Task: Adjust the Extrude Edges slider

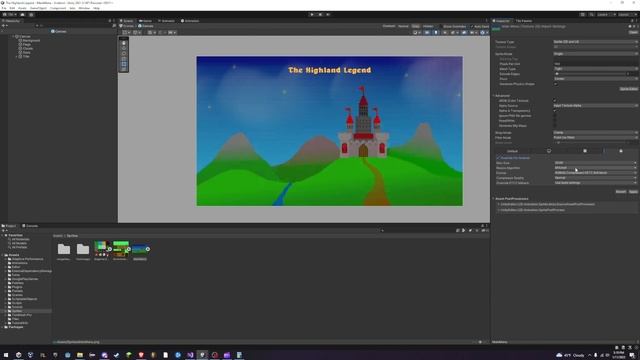Action: 591,74
